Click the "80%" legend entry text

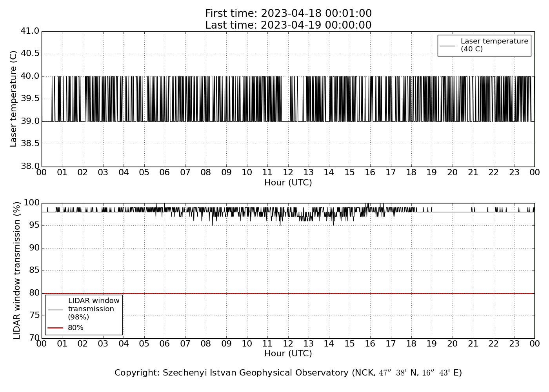pos(76,328)
